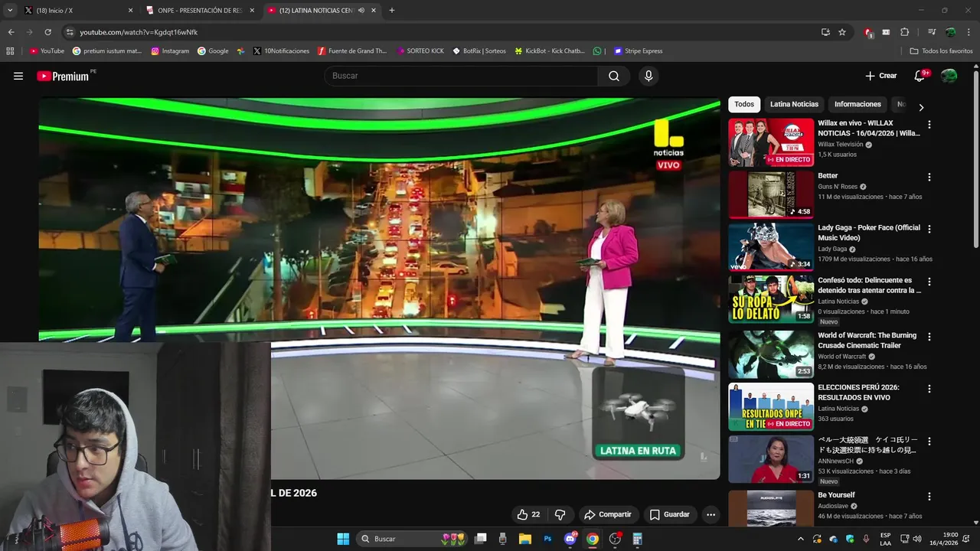The image size is (980, 551).
Task: Click the Crear button
Action: [880, 76]
